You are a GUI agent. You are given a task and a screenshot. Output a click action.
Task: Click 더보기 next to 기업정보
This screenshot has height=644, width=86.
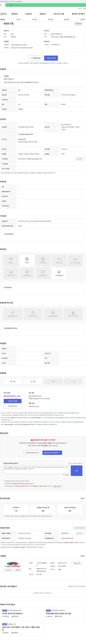(x=83, y=556)
